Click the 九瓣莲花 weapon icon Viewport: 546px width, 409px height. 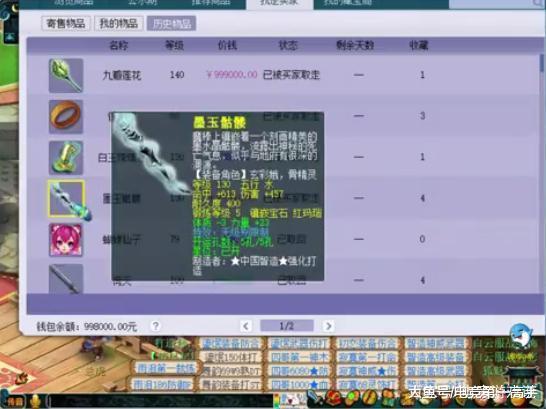pyautogui.click(x=66, y=75)
